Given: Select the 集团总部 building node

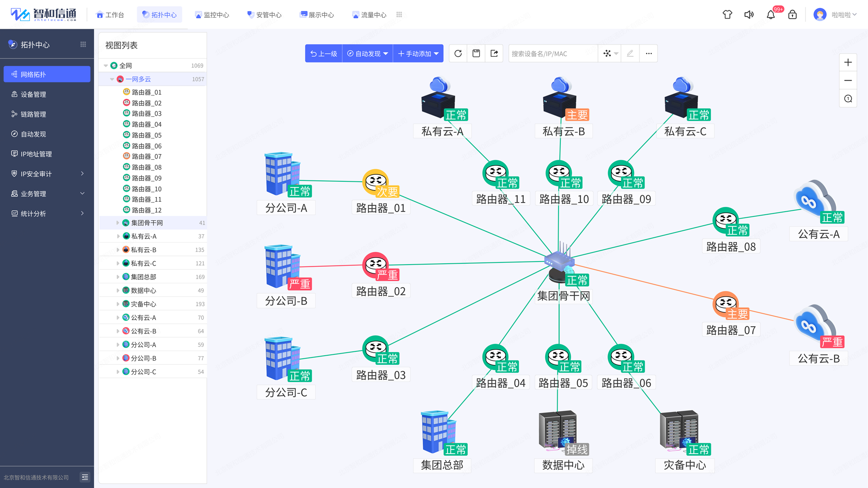Looking at the screenshot, I should click(439, 432).
